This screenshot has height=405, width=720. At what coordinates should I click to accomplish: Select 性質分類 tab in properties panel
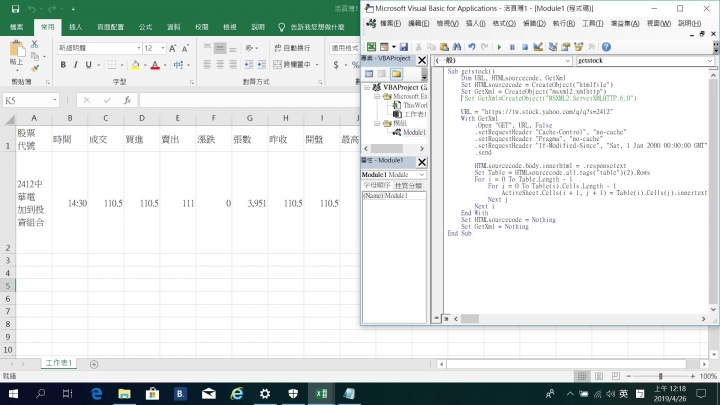pos(408,186)
